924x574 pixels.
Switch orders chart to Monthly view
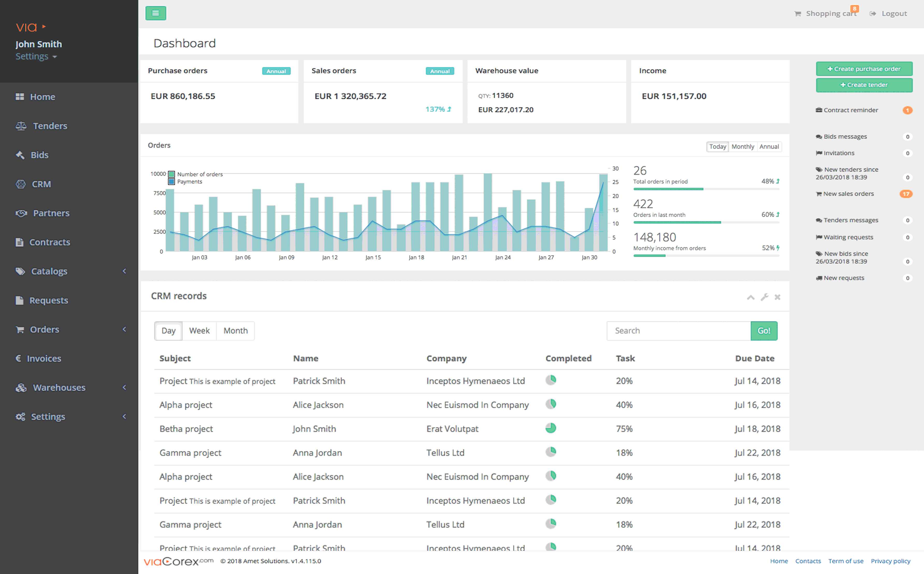pos(742,147)
